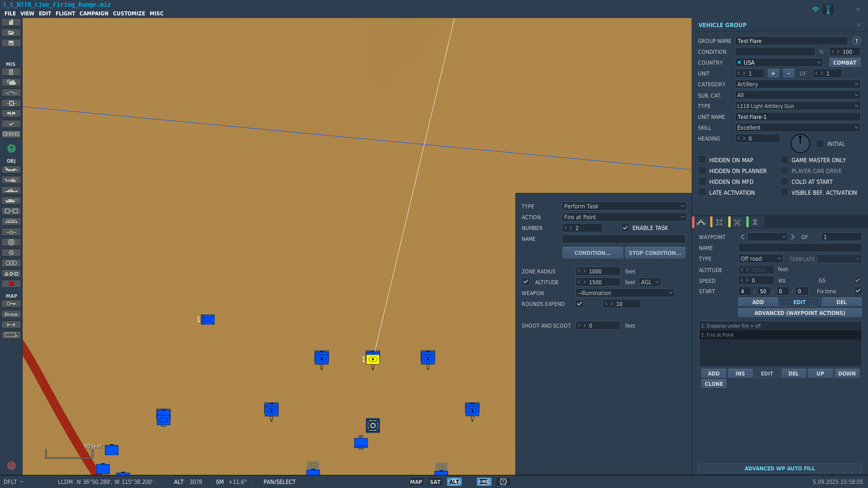Open the mission briefing clipboard icon

coord(11,72)
